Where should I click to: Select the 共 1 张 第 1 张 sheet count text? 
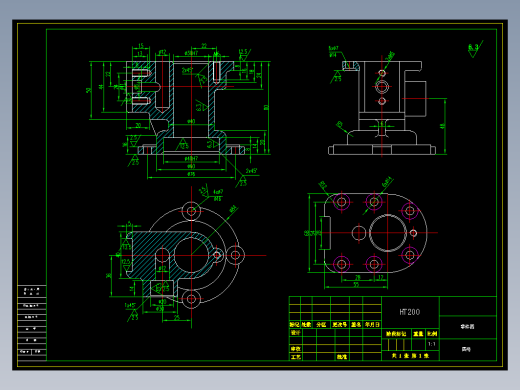click(x=410, y=356)
